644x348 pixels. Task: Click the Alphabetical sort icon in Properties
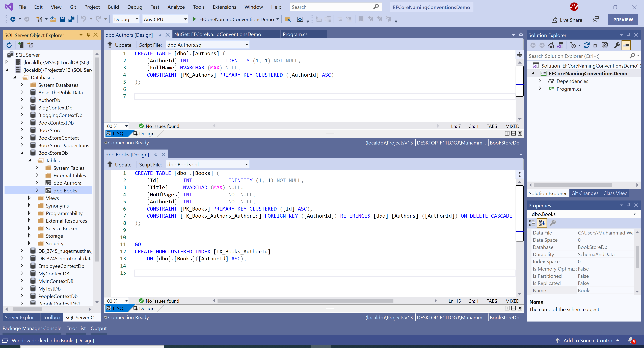point(542,223)
